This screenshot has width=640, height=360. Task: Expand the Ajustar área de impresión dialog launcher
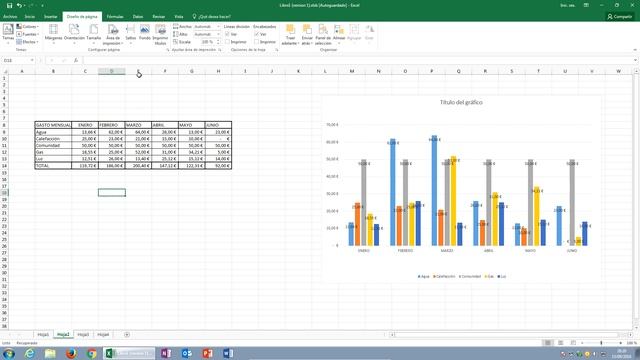click(x=220, y=50)
